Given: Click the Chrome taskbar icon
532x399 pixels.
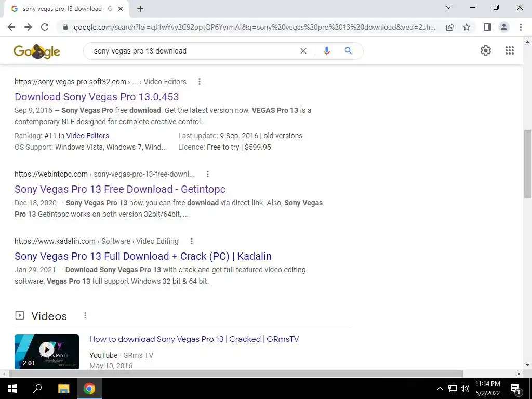Looking at the screenshot, I should pos(89,389).
